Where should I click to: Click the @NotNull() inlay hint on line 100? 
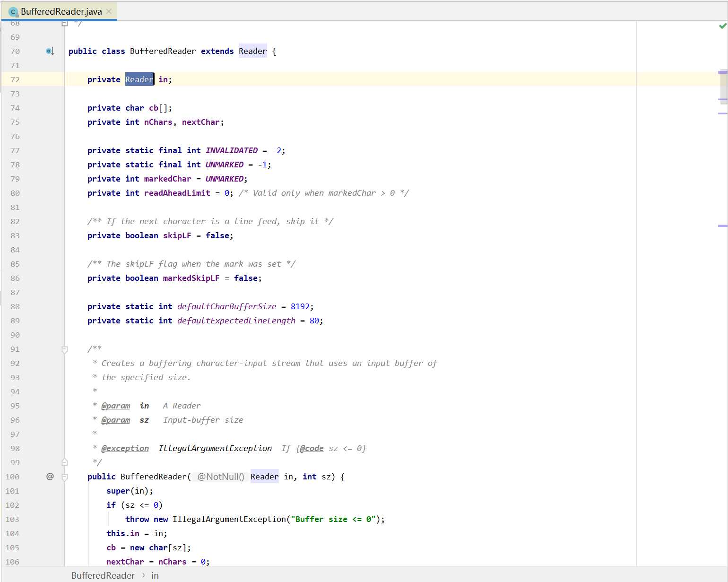coord(221,477)
